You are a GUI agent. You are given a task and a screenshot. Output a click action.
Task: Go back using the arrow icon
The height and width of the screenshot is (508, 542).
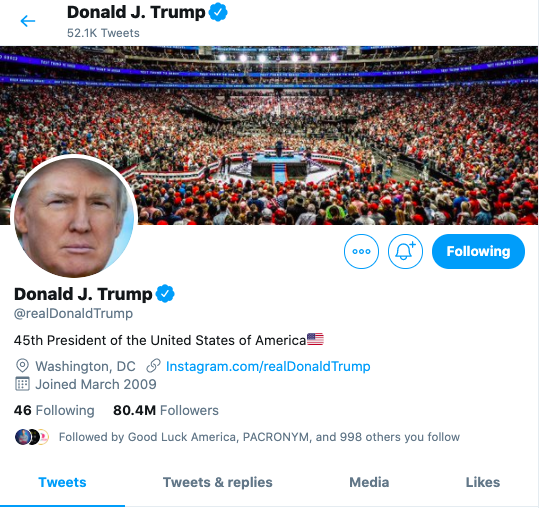pos(28,21)
